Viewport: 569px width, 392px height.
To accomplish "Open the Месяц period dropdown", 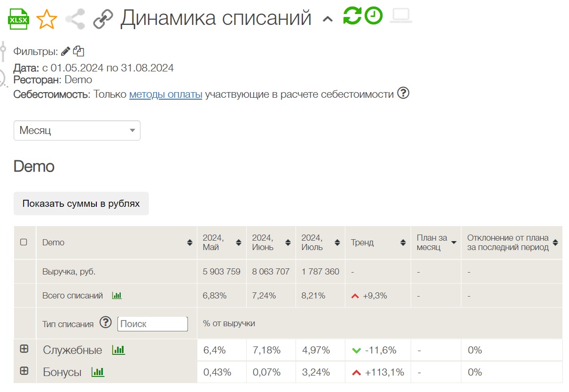I will click(x=77, y=130).
